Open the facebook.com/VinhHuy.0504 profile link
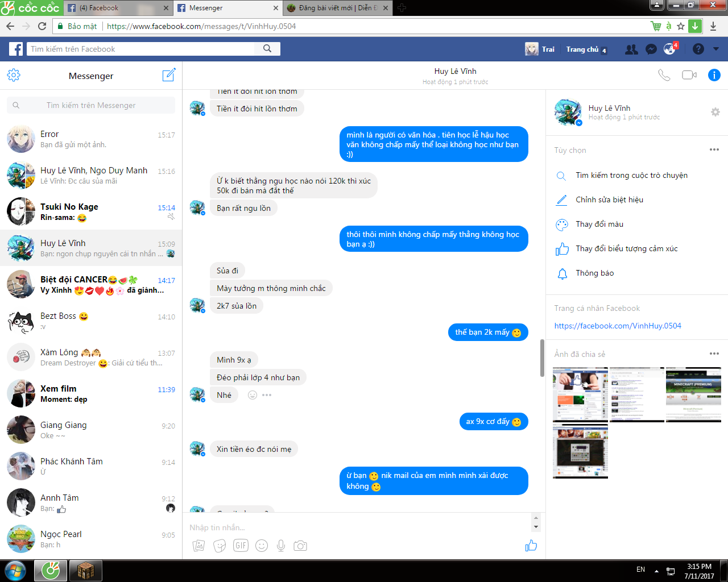 point(618,326)
